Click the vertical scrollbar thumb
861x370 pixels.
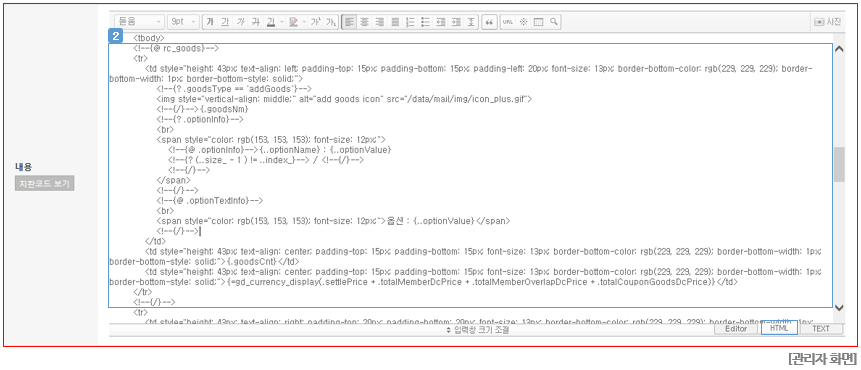point(839,164)
